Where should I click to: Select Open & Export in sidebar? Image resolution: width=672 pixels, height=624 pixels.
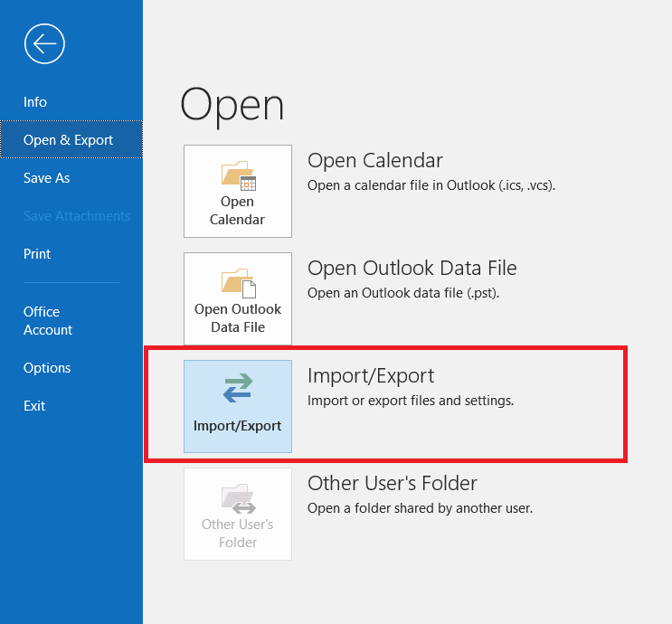(71, 139)
